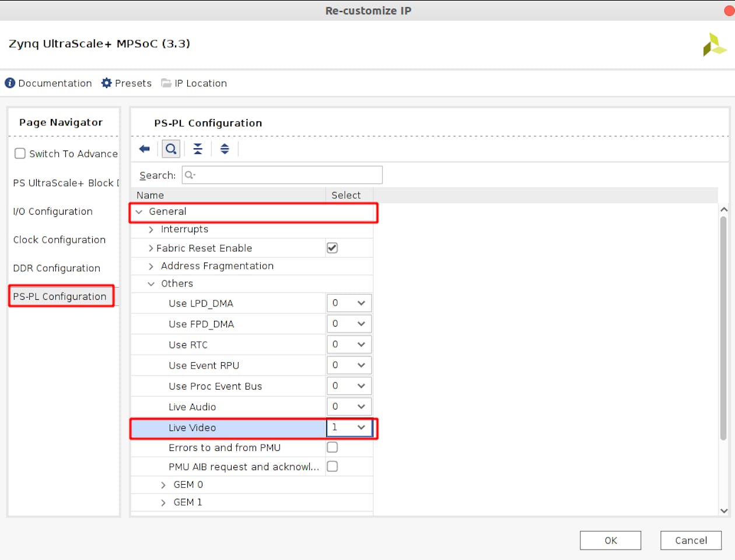
Task: Expand the GEM 0 node
Action: pos(163,485)
